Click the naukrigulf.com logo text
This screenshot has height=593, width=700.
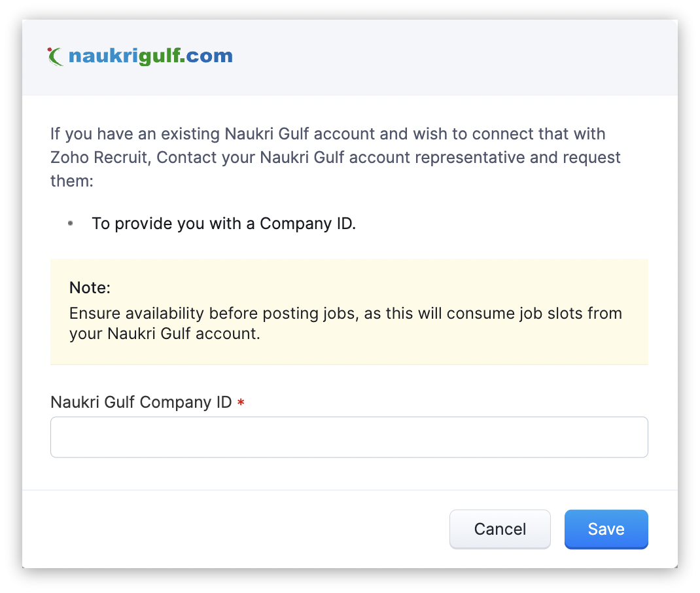(x=150, y=56)
